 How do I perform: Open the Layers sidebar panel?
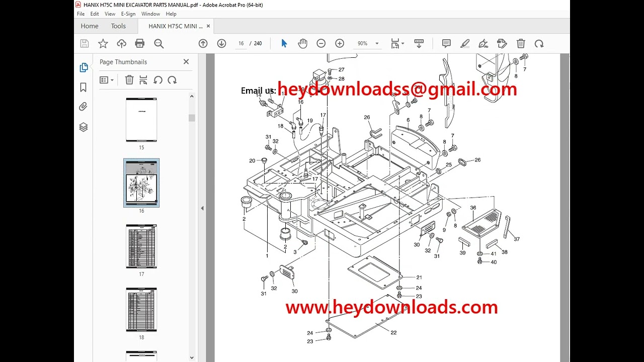[84, 127]
